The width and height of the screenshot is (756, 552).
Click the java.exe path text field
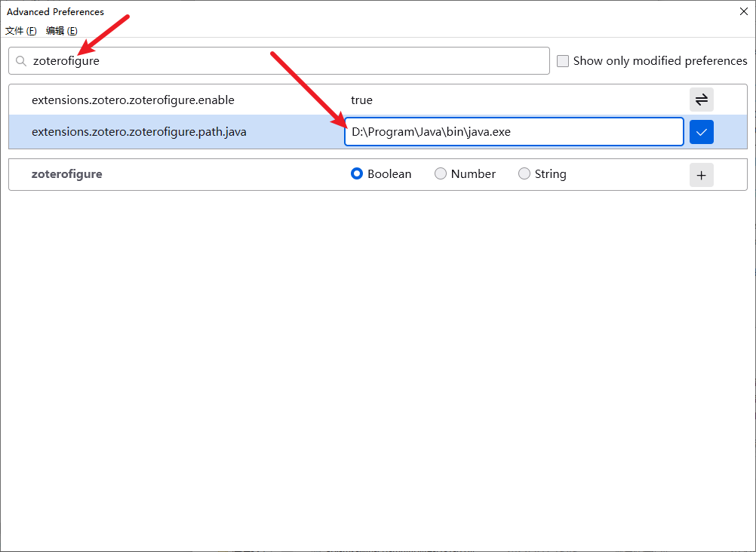click(x=513, y=132)
